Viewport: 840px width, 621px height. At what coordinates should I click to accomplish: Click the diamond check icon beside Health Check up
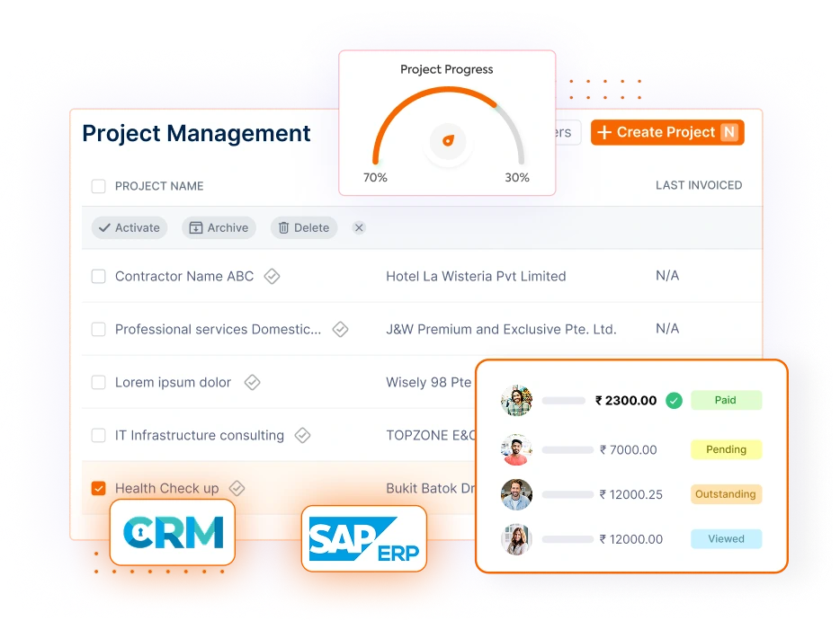click(x=237, y=488)
